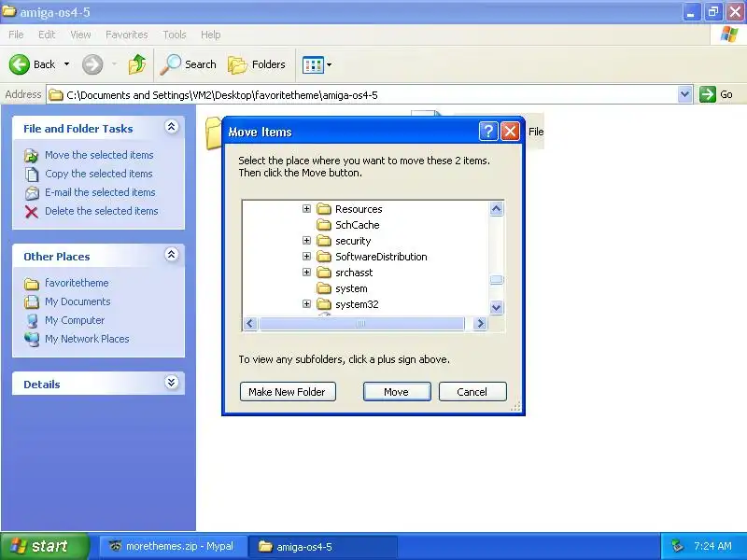The width and height of the screenshot is (747, 560).
Task: Open the Help menu
Action: 210,35
